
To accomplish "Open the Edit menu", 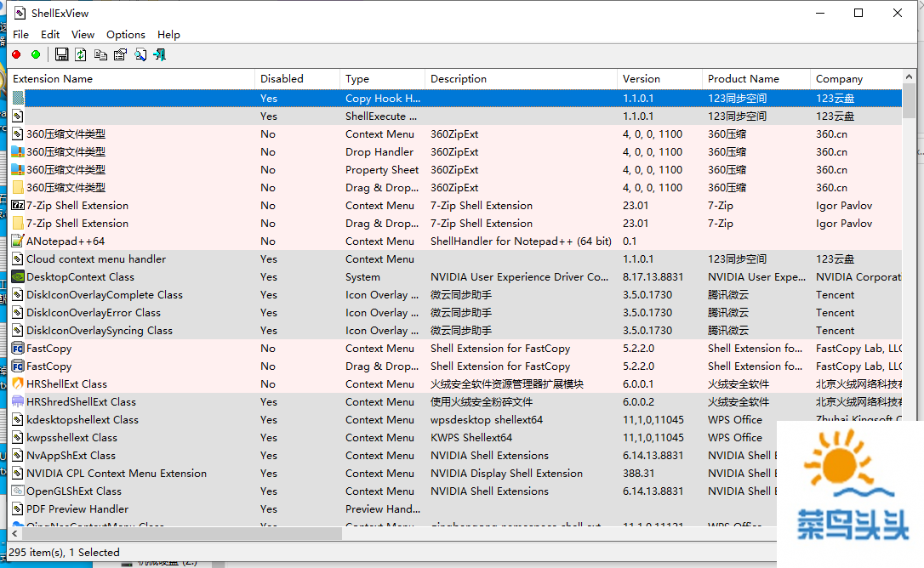I will point(50,35).
